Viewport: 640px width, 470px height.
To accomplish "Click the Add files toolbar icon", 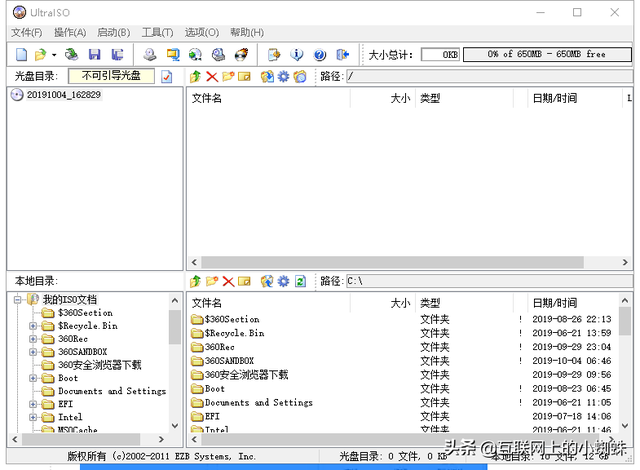I will (x=274, y=54).
